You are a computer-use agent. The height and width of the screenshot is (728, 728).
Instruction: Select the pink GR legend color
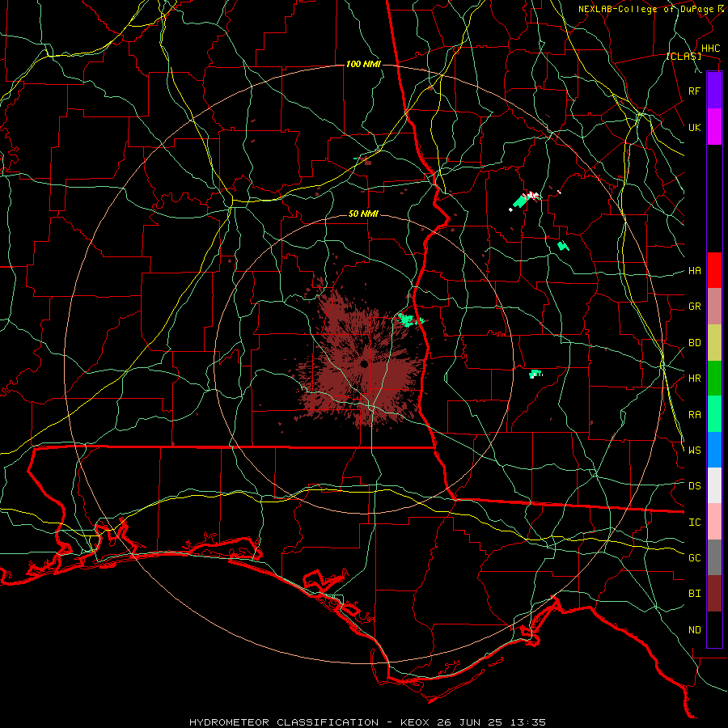click(x=714, y=307)
